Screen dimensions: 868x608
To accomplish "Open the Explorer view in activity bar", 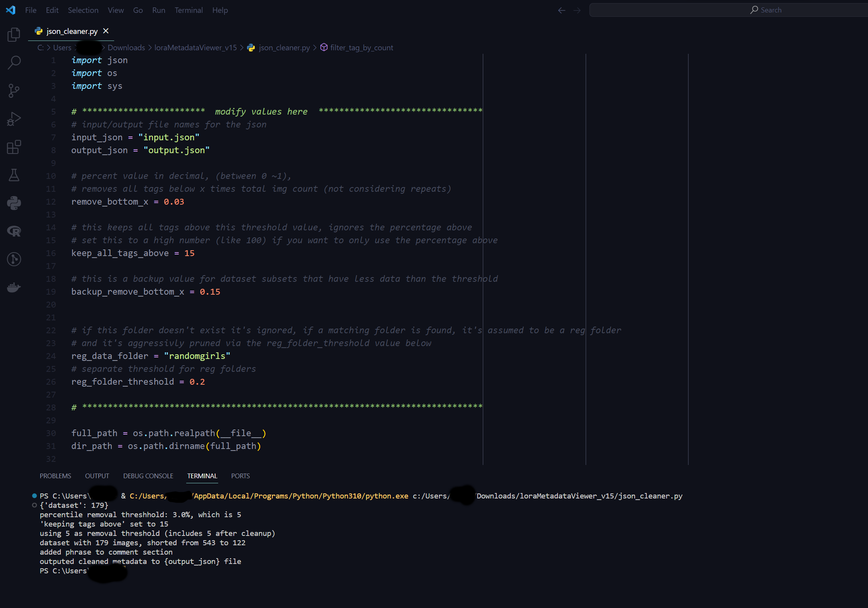I will (14, 35).
